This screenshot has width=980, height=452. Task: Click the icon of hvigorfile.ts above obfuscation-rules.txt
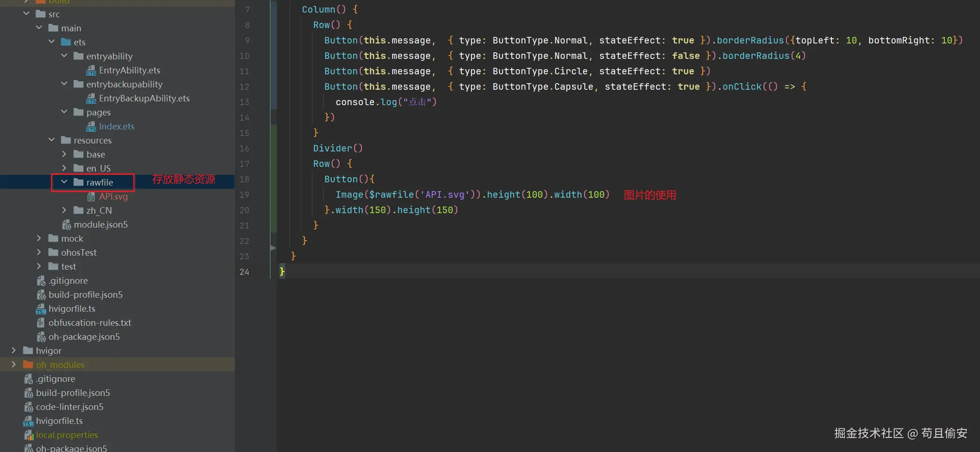point(41,309)
